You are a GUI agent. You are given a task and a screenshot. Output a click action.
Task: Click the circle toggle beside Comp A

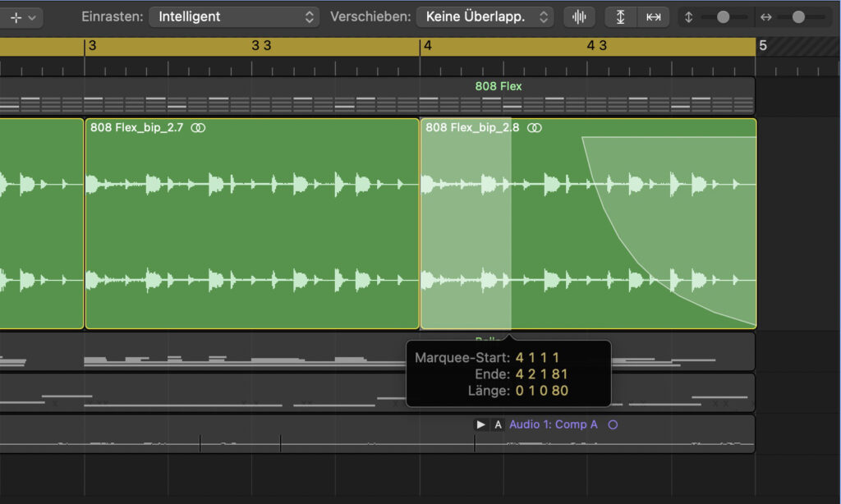pos(613,424)
